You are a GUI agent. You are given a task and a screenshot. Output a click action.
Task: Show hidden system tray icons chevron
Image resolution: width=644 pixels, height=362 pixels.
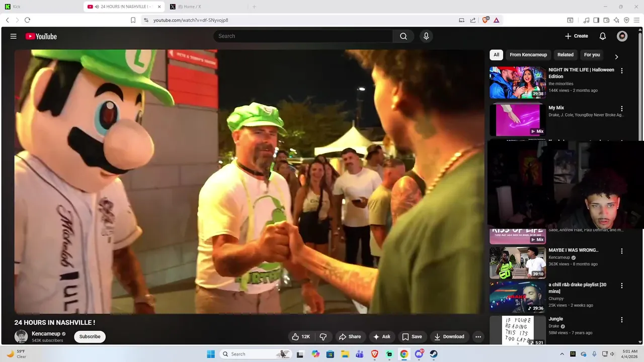click(562, 354)
